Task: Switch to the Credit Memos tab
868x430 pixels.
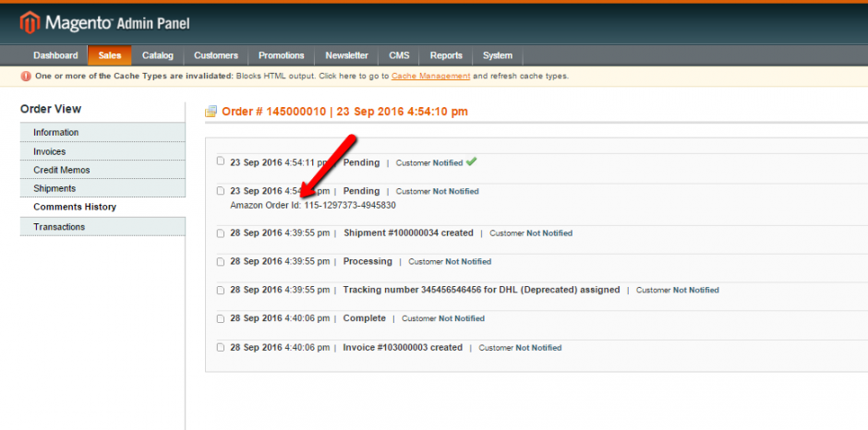Action: pyautogui.click(x=103, y=170)
